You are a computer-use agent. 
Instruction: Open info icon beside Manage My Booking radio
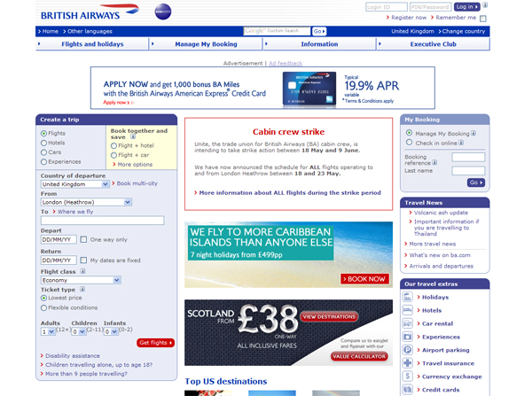[x=473, y=133]
